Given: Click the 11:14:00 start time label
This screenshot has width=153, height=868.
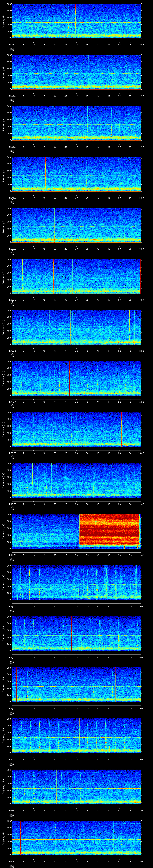Looking at the screenshot, I should click(12, 708).
